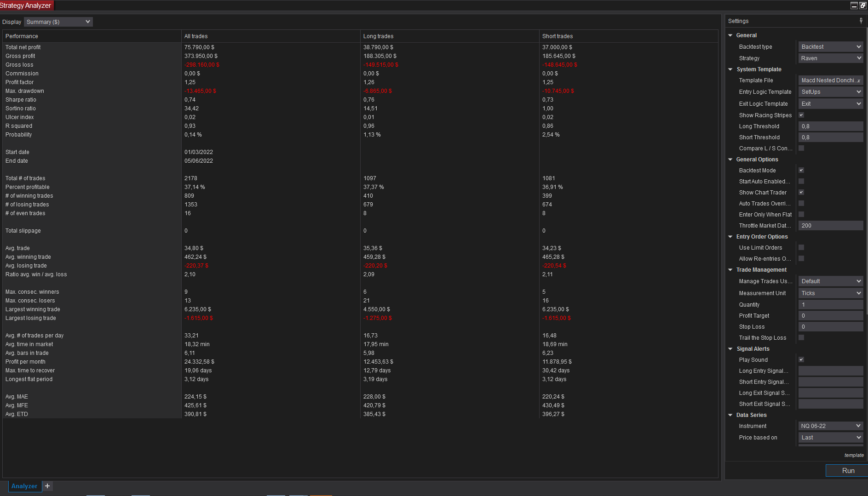Select the Total net profit row label
The height and width of the screenshot is (496, 868).
tap(23, 47)
